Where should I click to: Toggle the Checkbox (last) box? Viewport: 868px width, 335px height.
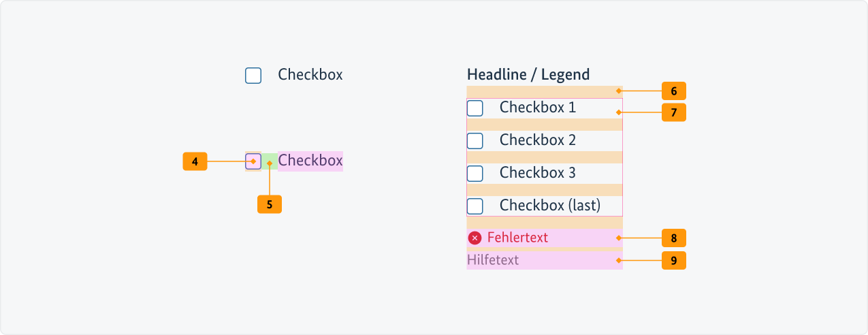point(475,206)
